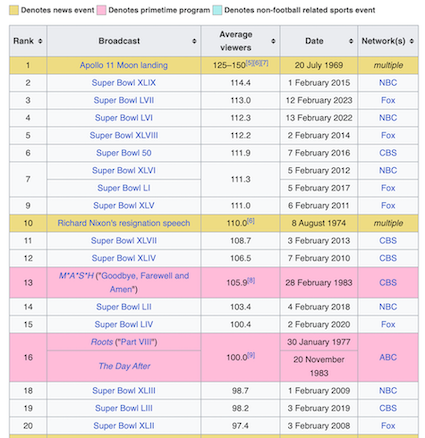
Task: Click NBC link in Super Bowl LVI row
Action: pos(388,118)
